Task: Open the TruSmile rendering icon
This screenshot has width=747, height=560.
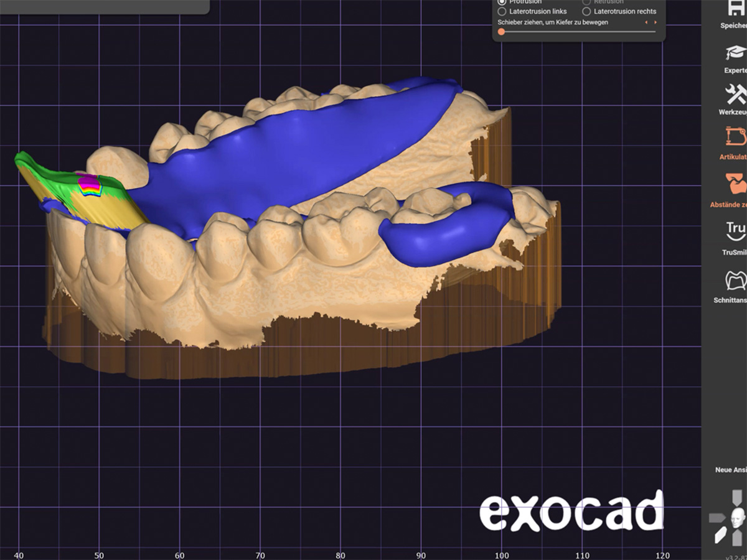Action: point(736,231)
